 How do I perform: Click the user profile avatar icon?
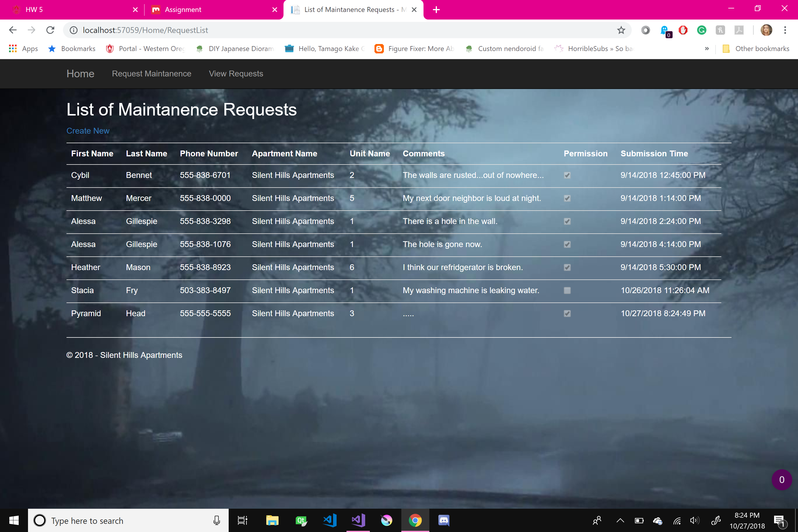pos(767,30)
